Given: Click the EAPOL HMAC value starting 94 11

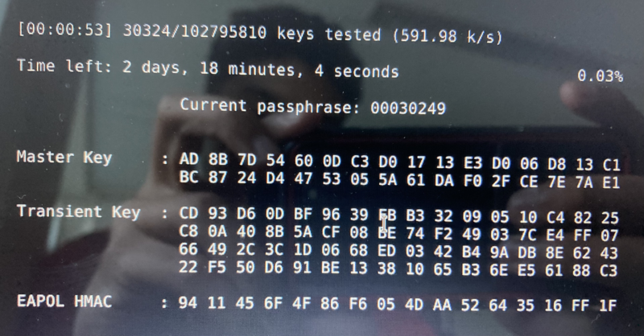Looking at the screenshot, I should pos(400,305).
